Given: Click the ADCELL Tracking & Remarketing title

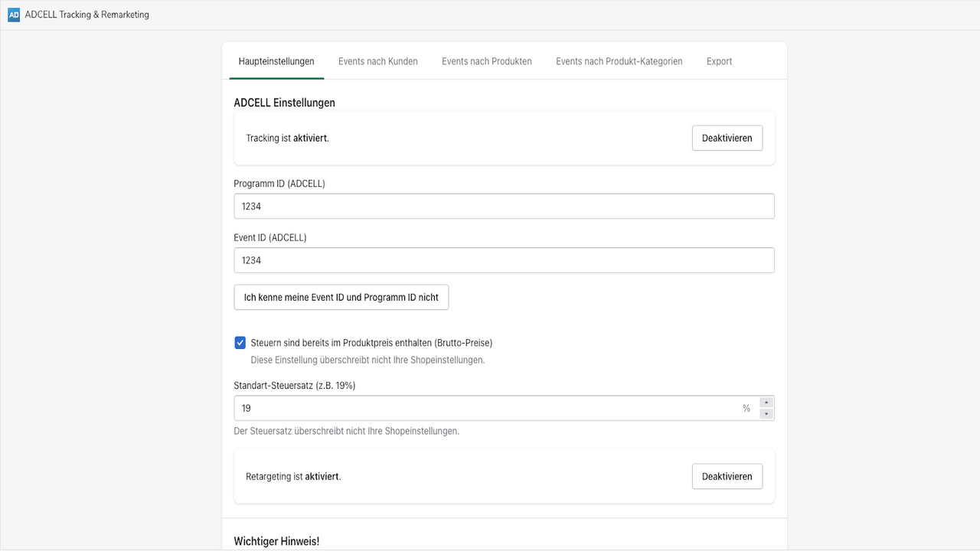Looking at the screenshot, I should 85,14.
